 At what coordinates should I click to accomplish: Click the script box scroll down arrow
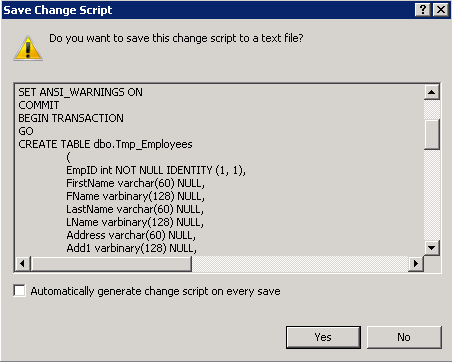(432, 248)
